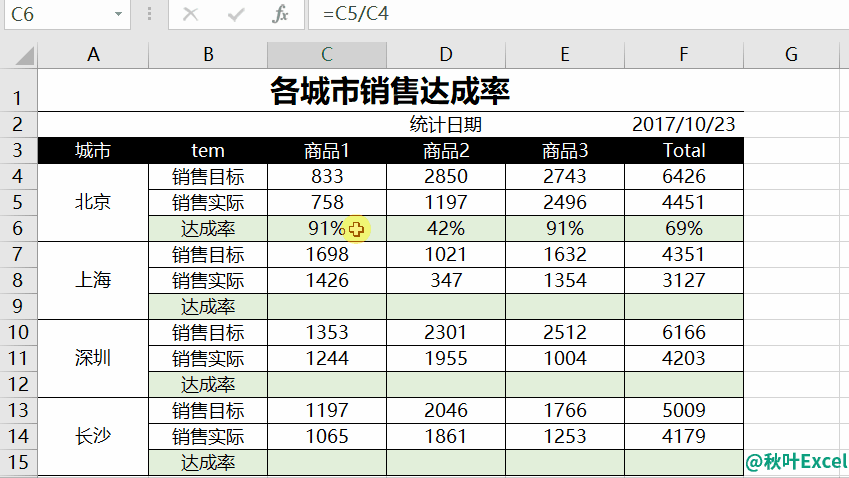The image size is (849, 478).
Task: Click header cell tem
Action: point(208,150)
